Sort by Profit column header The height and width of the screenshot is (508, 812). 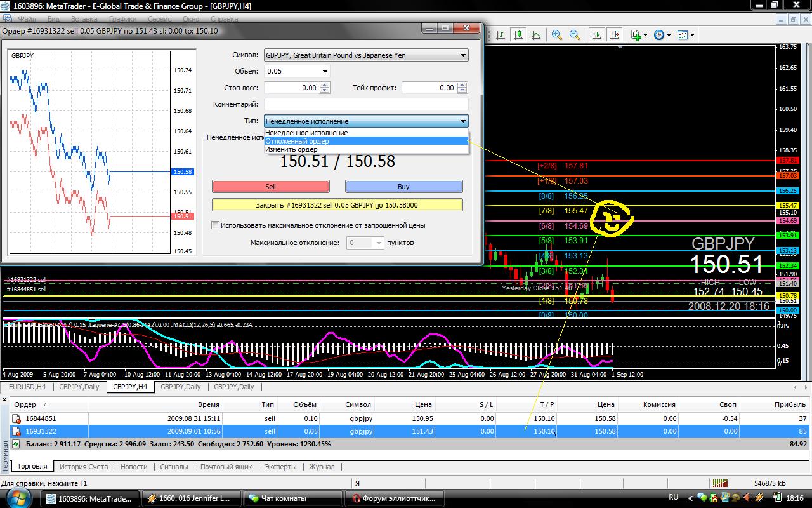tap(774, 404)
